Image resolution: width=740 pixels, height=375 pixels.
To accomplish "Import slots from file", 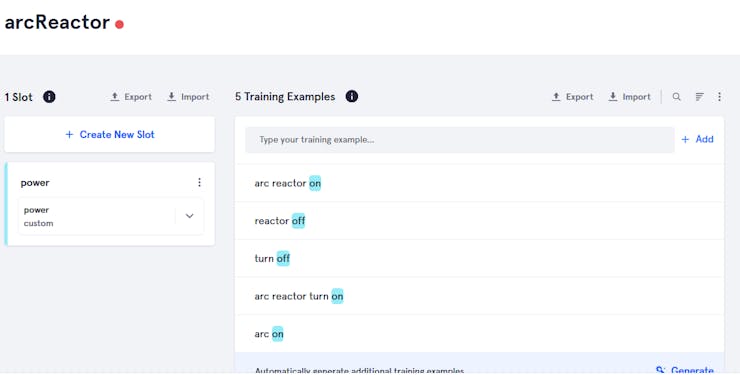I will point(188,97).
